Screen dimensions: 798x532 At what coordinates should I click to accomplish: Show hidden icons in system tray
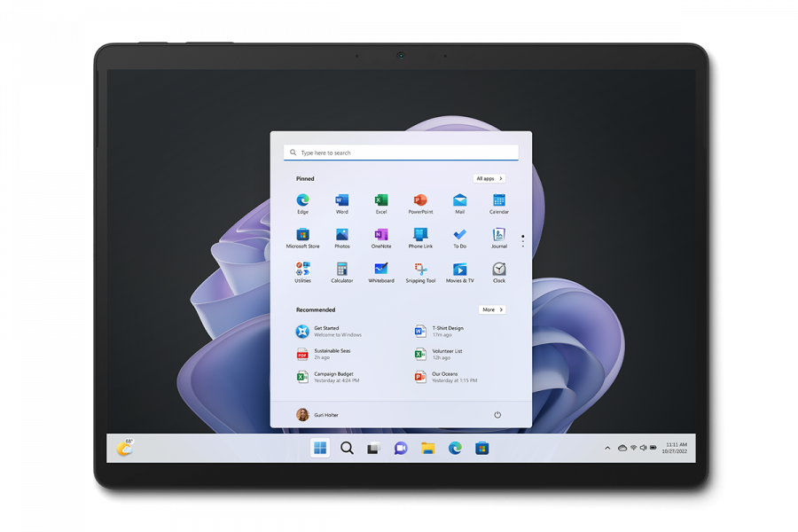607,449
